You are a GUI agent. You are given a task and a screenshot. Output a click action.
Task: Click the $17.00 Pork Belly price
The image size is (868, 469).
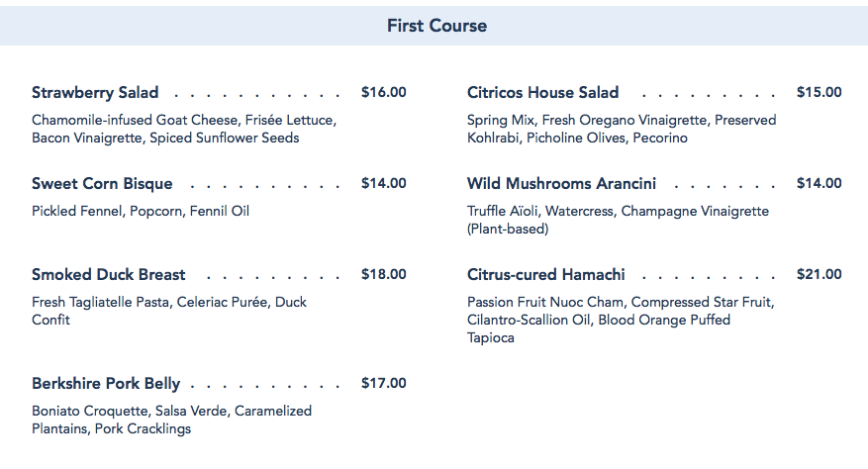[384, 384]
